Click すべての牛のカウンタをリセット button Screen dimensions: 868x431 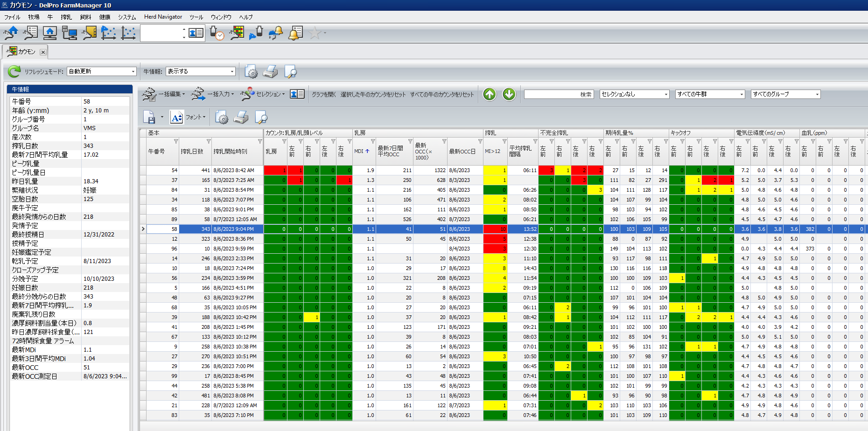(442, 94)
